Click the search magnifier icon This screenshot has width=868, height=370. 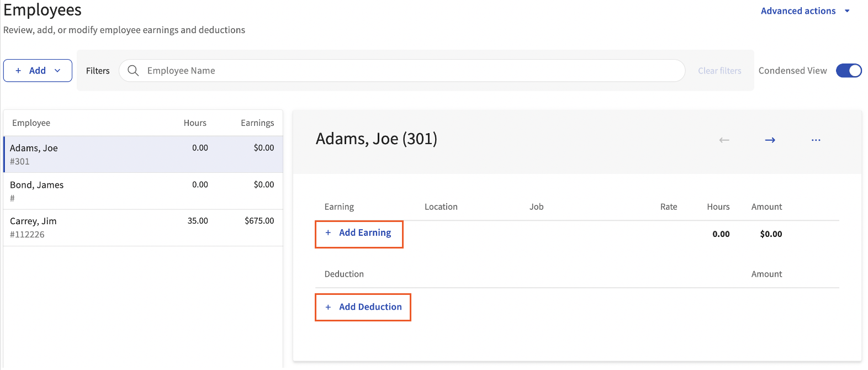pos(133,71)
